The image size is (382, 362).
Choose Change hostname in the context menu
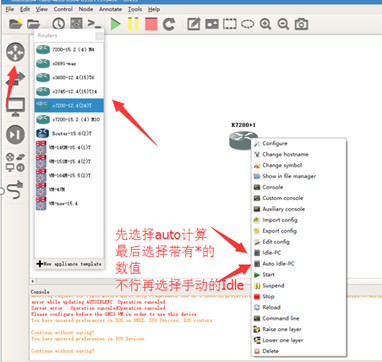[x=299, y=154]
